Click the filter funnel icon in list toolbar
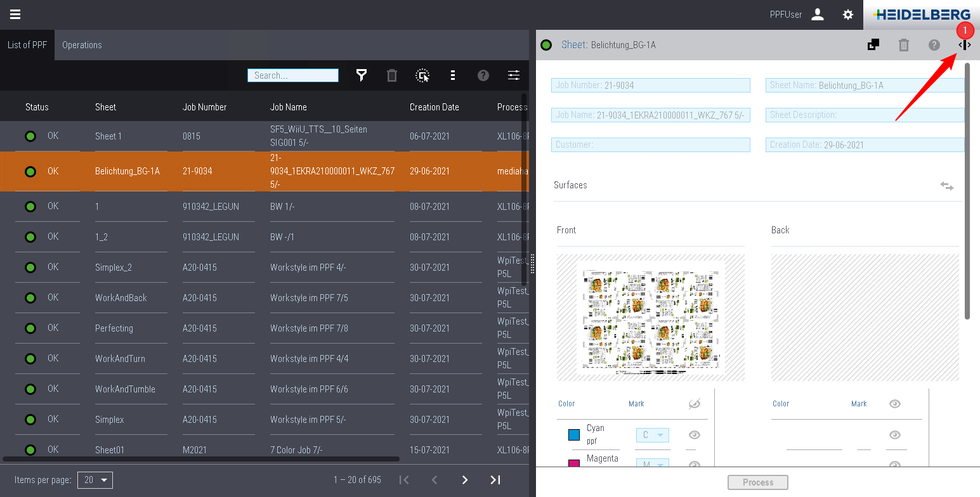Image resolution: width=980 pixels, height=497 pixels. (x=362, y=75)
